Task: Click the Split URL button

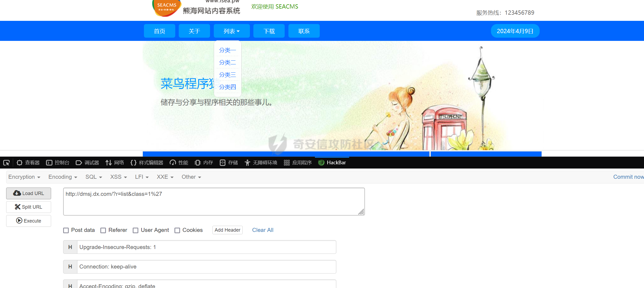Action: 29,207
